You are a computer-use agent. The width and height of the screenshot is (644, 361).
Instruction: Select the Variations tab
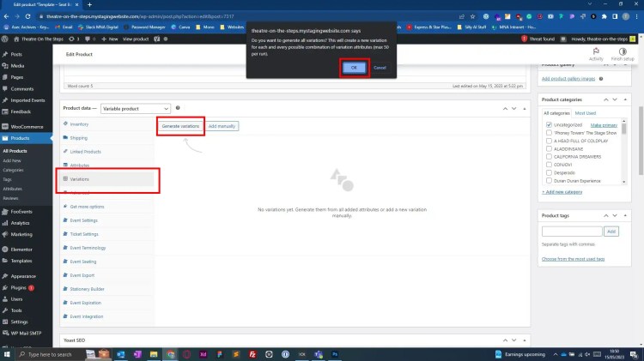click(x=79, y=179)
